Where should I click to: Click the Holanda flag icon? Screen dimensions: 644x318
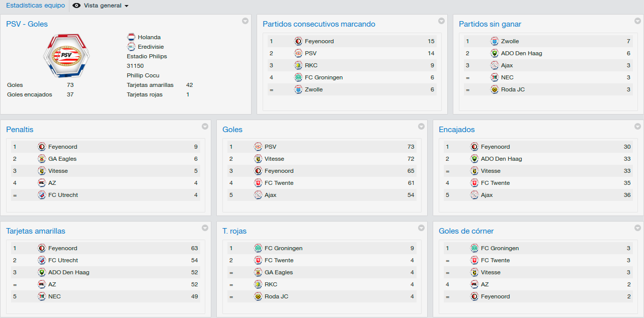[x=131, y=37]
